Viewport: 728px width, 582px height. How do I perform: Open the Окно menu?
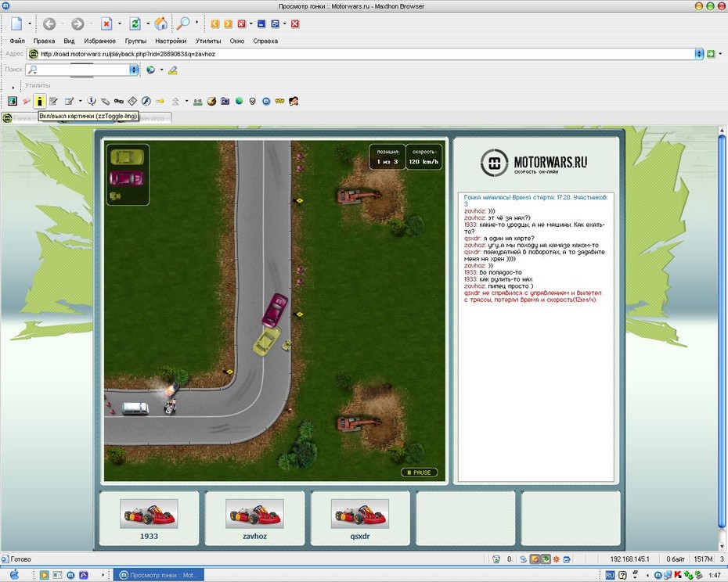click(236, 41)
